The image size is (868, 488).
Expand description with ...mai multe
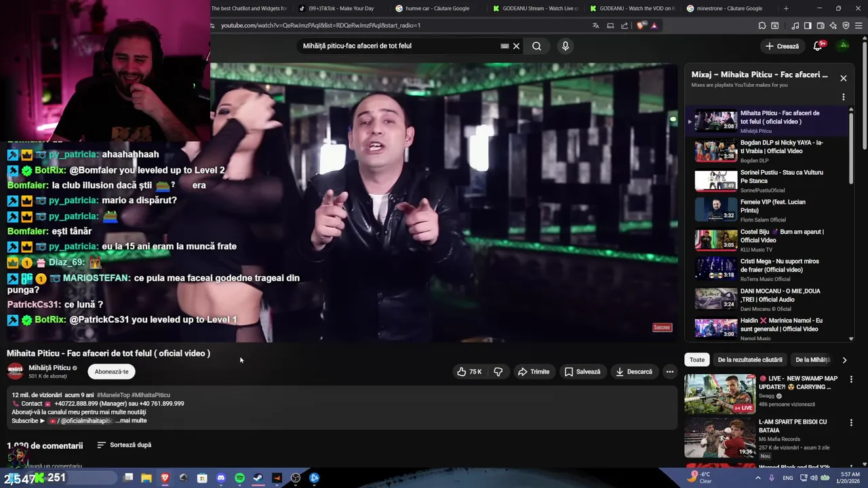(x=131, y=421)
